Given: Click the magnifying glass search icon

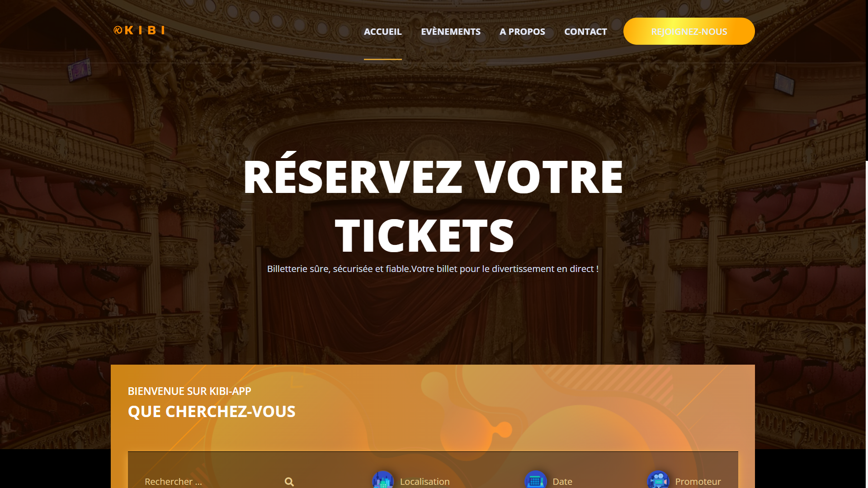Looking at the screenshot, I should [289, 482].
